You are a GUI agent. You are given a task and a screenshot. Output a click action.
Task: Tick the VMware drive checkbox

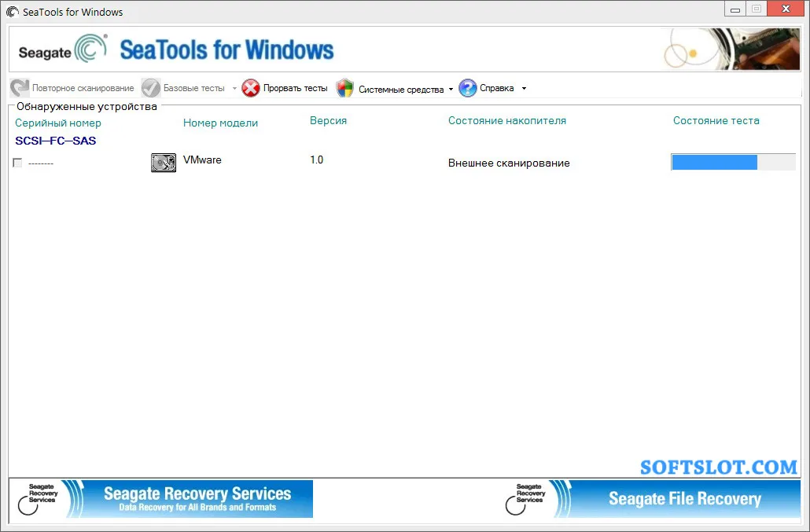tap(17, 163)
